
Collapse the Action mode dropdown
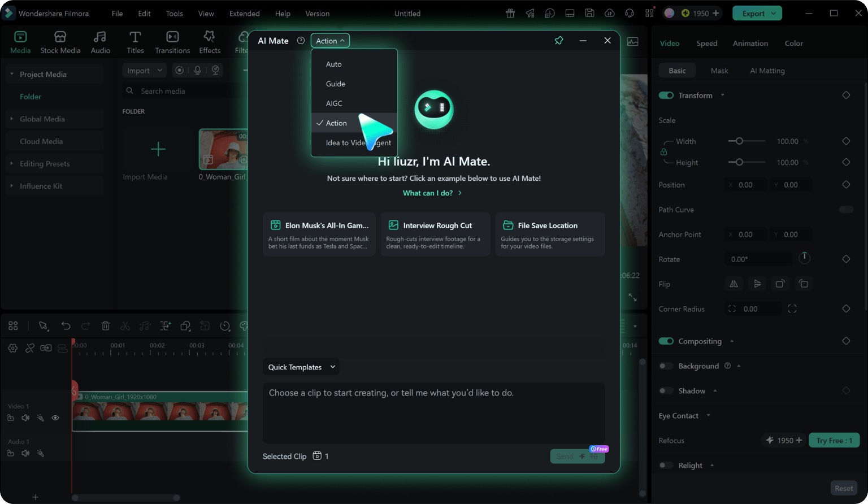click(330, 41)
